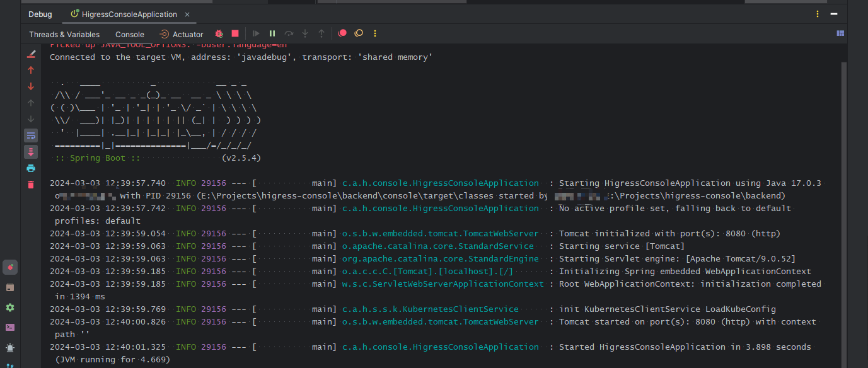Click the Mute Breakpoints icon

(359, 34)
